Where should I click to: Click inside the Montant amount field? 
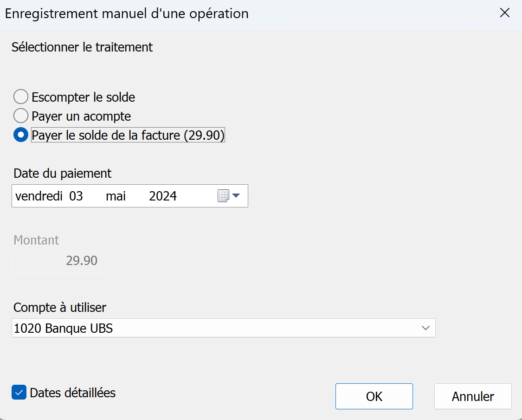pyautogui.click(x=57, y=262)
